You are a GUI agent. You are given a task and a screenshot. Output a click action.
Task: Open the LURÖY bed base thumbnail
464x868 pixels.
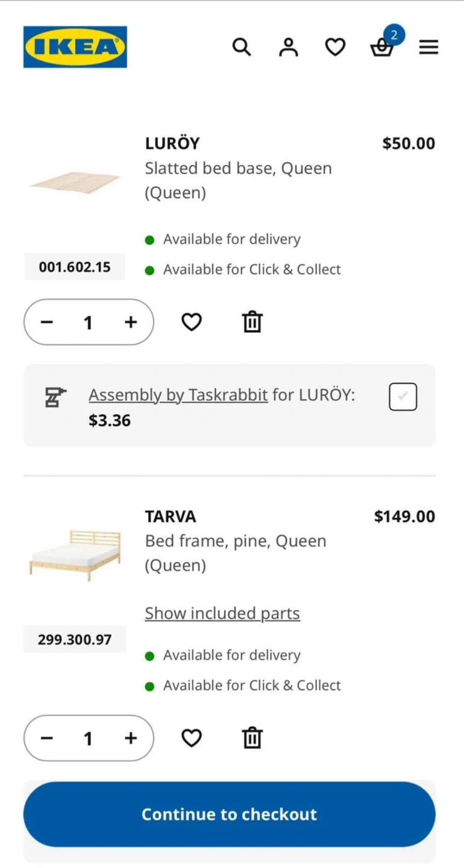click(75, 181)
